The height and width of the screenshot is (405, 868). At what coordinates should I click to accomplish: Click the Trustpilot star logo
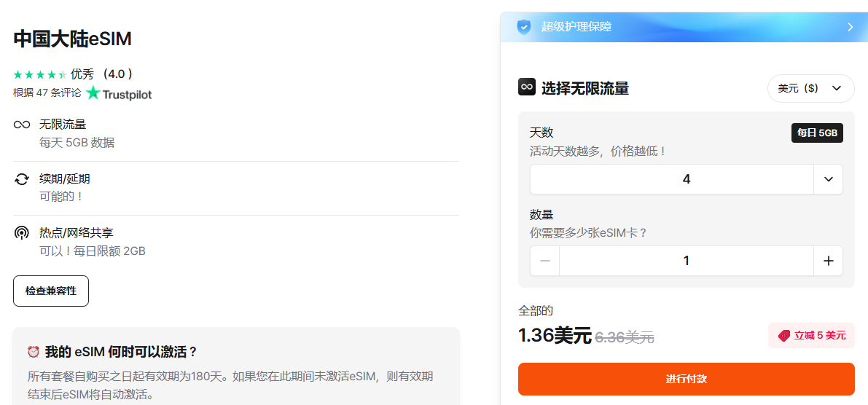click(93, 93)
